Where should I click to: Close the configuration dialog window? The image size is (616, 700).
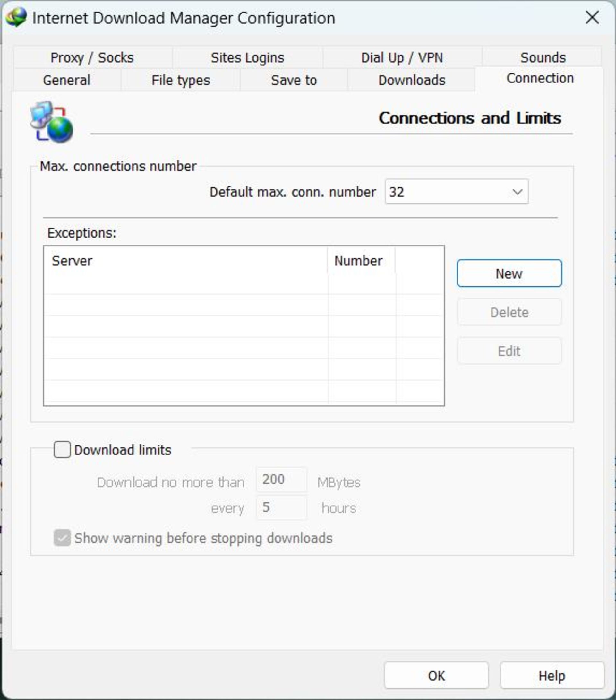[592, 17]
